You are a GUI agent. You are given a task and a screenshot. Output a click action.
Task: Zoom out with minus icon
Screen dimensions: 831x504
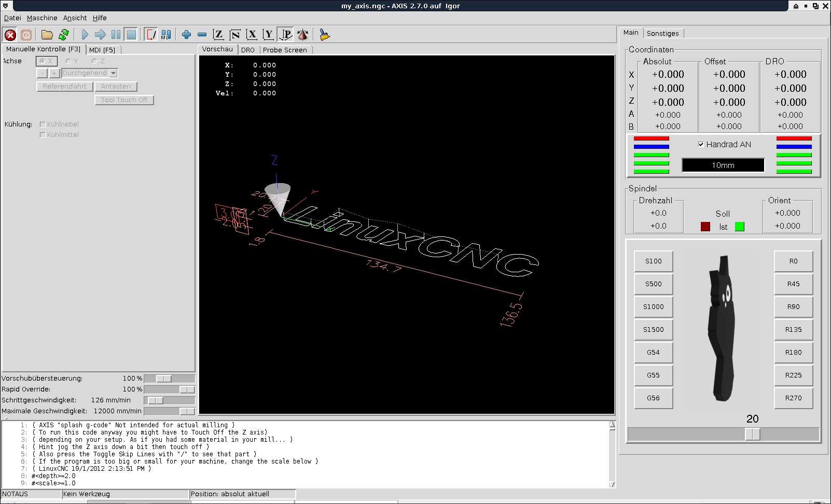coord(202,35)
